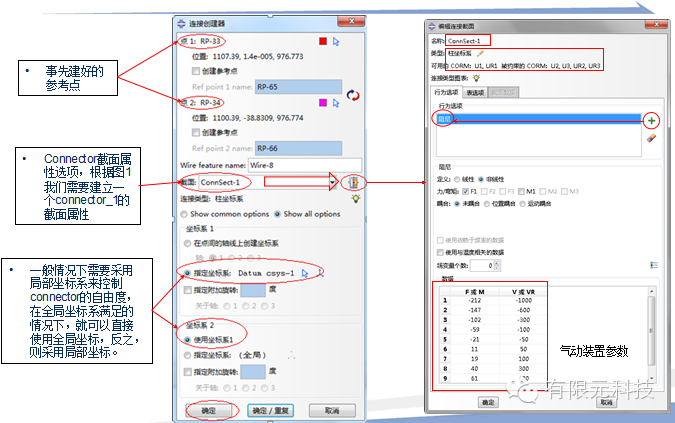
Task: Select 未耦合 coupling radio
Action: pos(457,204)
